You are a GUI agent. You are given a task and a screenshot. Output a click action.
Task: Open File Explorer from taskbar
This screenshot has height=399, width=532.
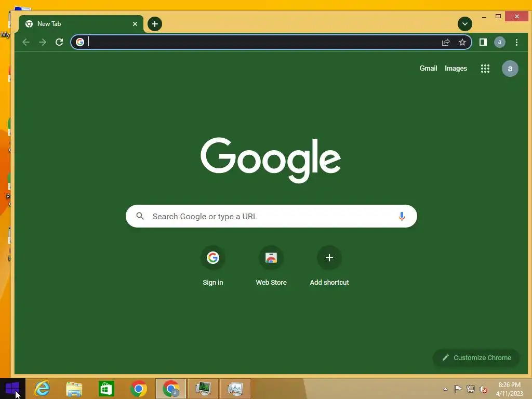[x=74, y=389]
